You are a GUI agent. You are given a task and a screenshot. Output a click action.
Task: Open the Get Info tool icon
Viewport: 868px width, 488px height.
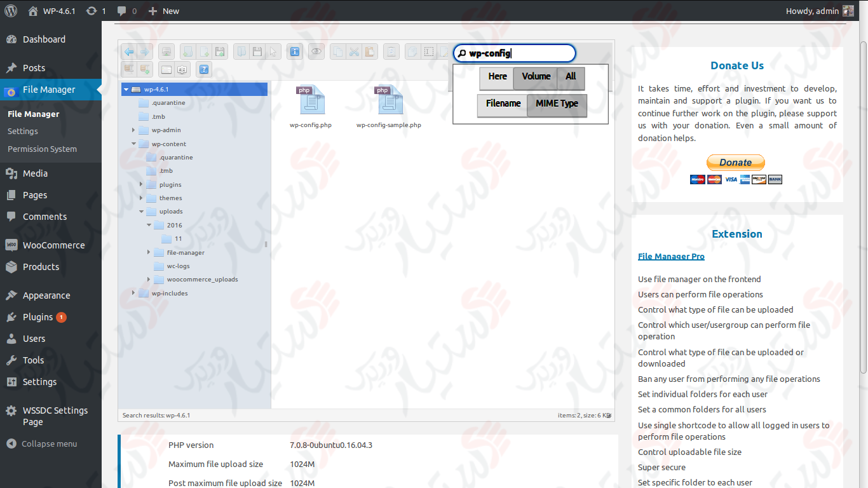click(x=294, y=51)
